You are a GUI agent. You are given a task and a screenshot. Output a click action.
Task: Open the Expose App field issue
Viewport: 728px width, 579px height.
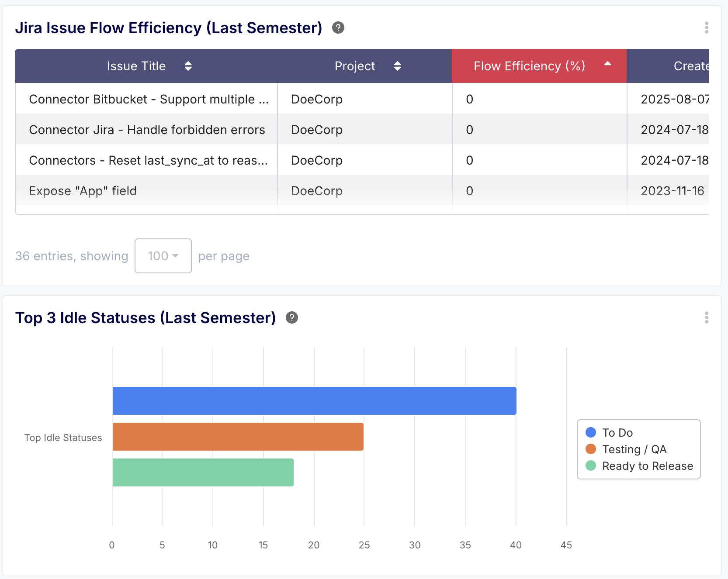[x=83, y=191]
